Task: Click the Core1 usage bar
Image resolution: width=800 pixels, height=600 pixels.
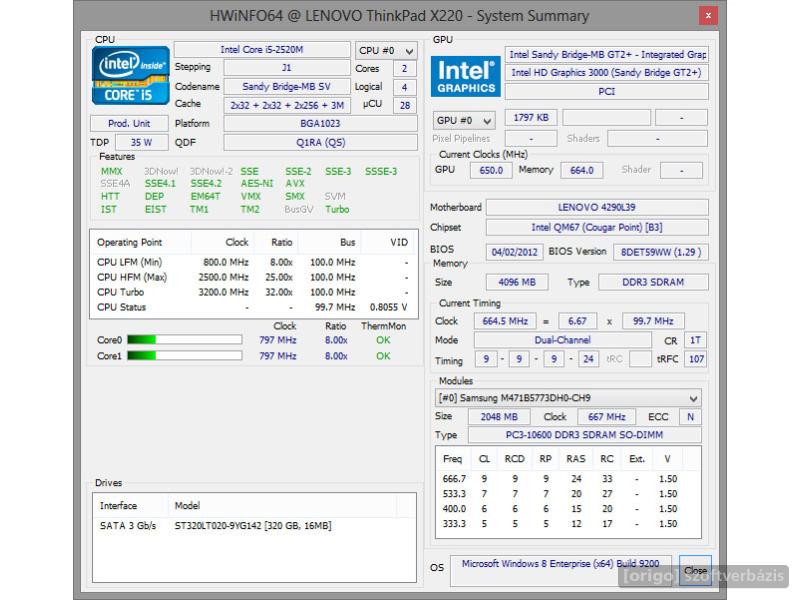Action: pos(184,356)
